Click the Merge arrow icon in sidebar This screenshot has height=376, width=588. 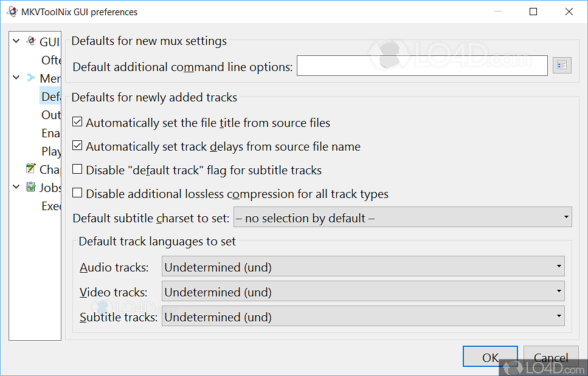31,78
